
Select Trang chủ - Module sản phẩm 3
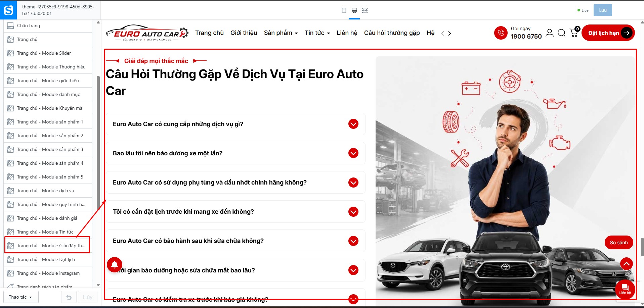48,149
